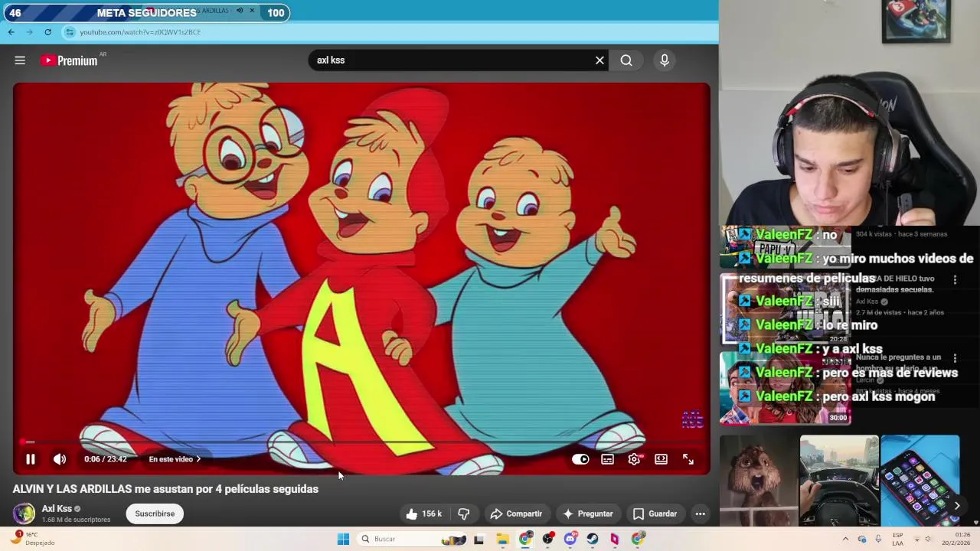This screenshot has height=551, width=980.
Task: Go back in browser
Action: point(11,32)
